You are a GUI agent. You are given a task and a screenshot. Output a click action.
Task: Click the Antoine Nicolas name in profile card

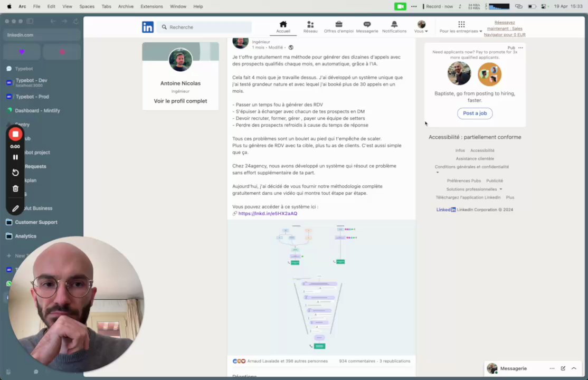tap(181, 83)
